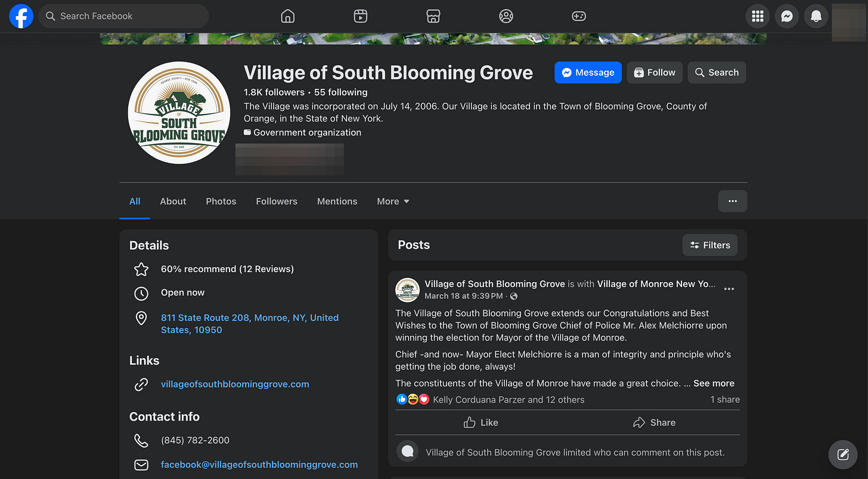Open the 811 State Route 208 address link
Screen dimensions: 868x479
click(250, 323)
